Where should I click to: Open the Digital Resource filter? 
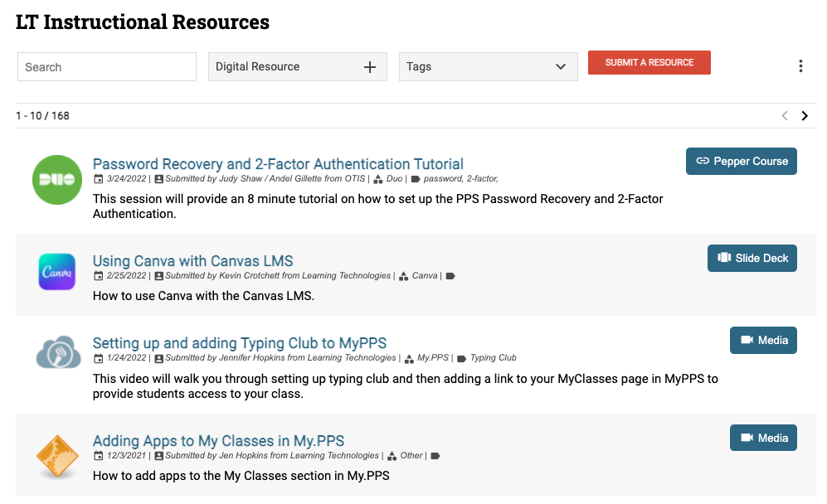coord(282,67)
